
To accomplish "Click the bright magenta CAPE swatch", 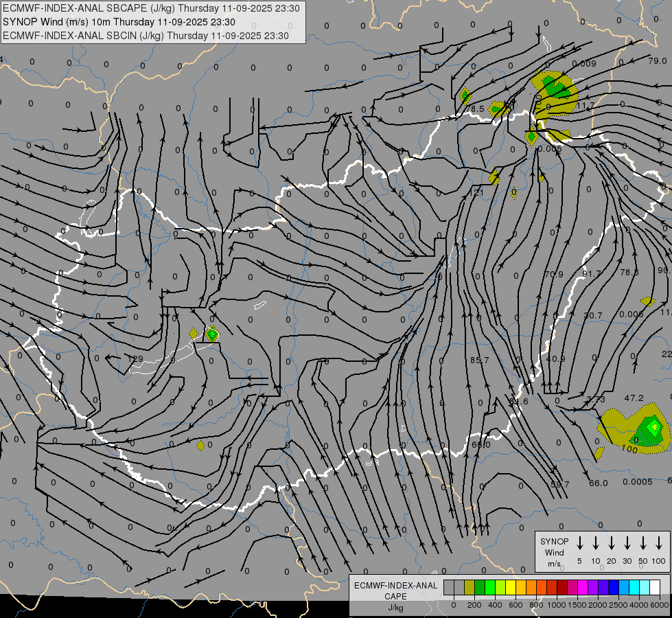I will pos(583,587).
